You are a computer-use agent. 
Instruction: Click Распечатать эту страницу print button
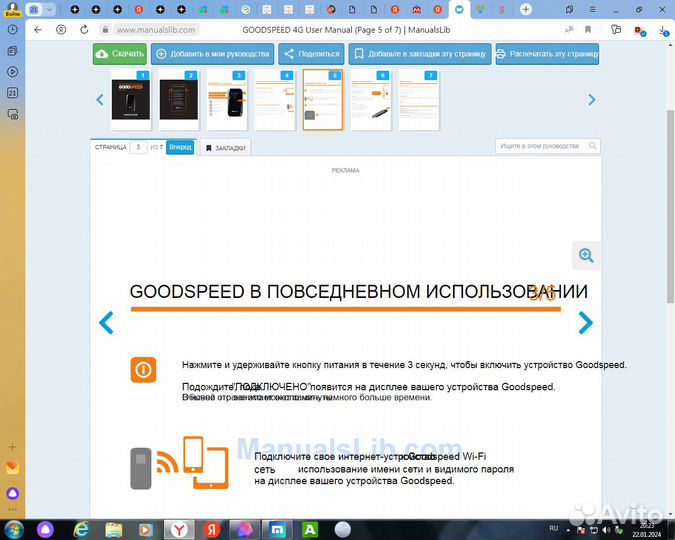click(x=547, y=54)
